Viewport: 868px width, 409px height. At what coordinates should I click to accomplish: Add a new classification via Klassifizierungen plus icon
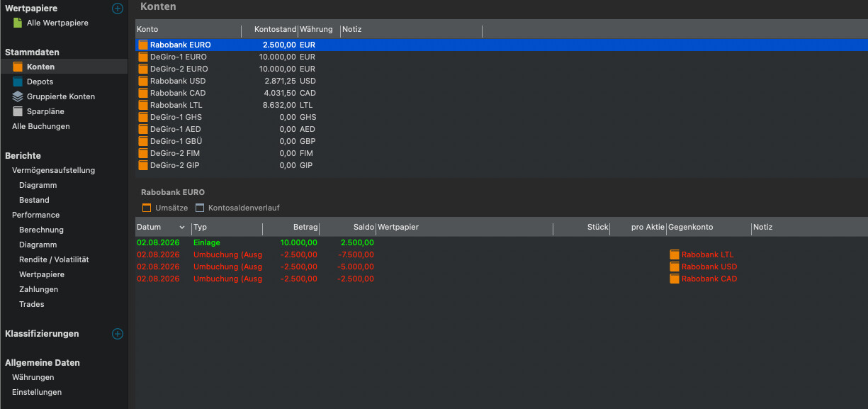(118, 334)
